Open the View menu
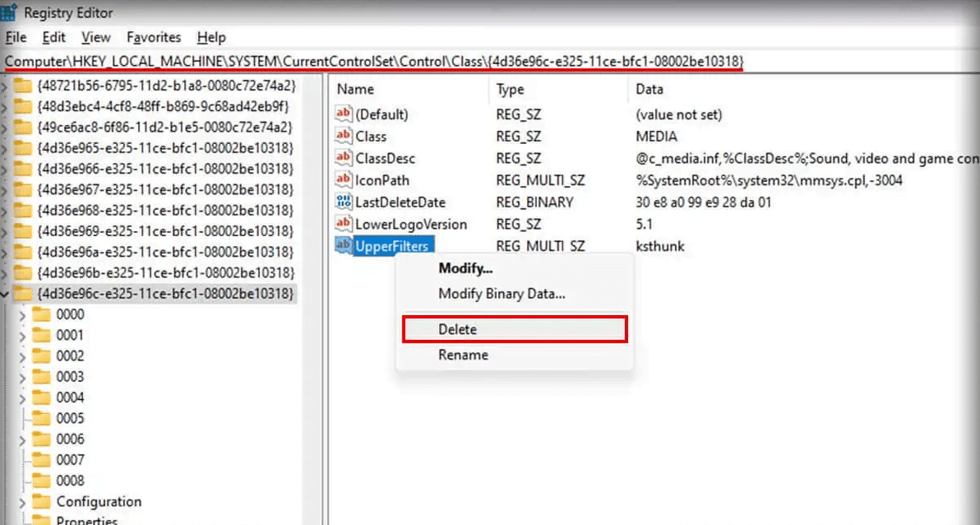Viewport: 980px width, 525px height. click(x=95, y=37)
